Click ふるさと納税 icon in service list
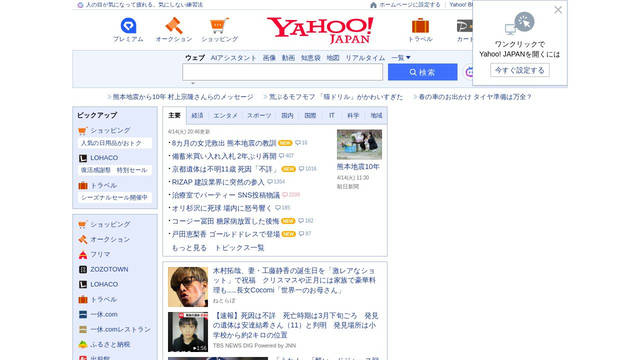 pyautogui.click(x=83, y=344)
